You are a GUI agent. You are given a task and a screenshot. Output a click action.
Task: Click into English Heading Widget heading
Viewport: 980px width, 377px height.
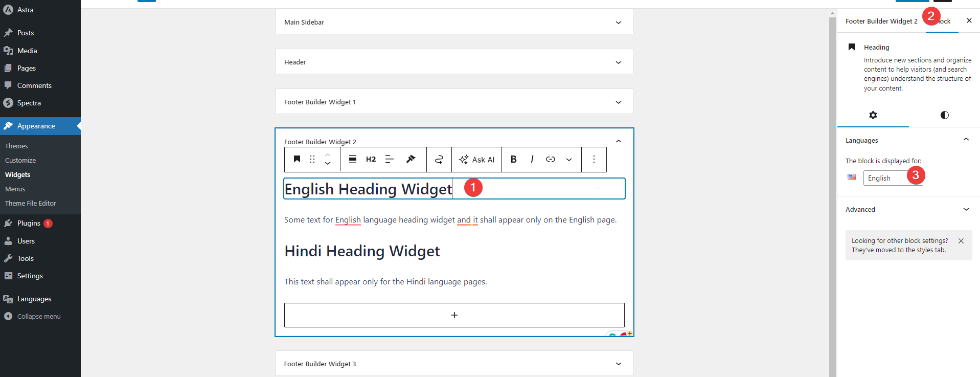454,189
